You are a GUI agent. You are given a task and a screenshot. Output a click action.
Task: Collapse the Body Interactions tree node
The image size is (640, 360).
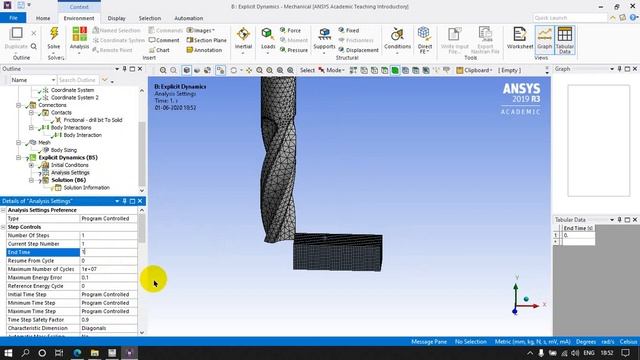click(31, 128)
